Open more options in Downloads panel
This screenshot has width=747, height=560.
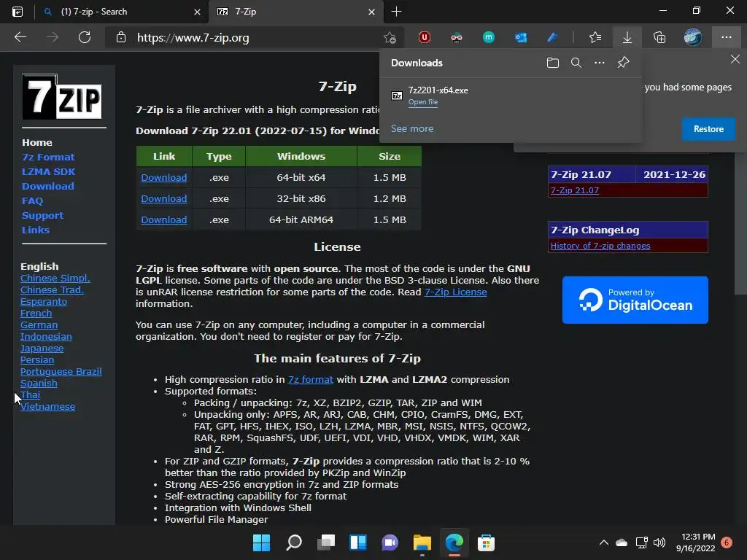click(600, 63)
